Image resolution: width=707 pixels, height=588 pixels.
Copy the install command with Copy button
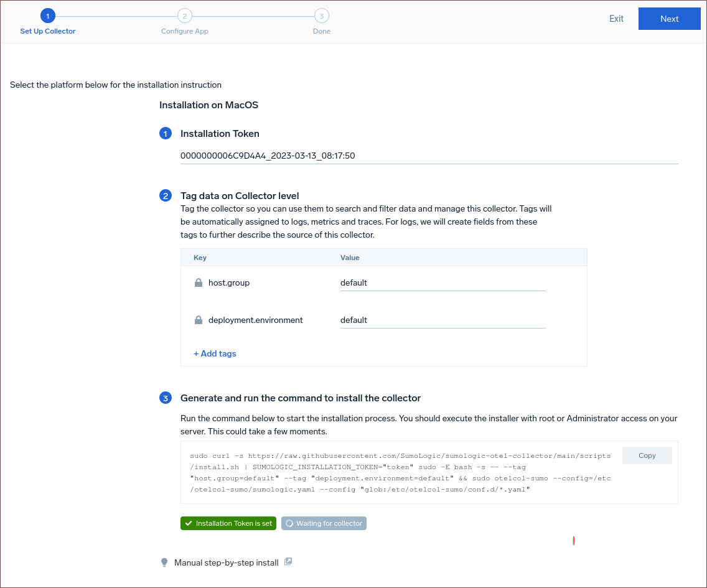(x=647, y=455)
